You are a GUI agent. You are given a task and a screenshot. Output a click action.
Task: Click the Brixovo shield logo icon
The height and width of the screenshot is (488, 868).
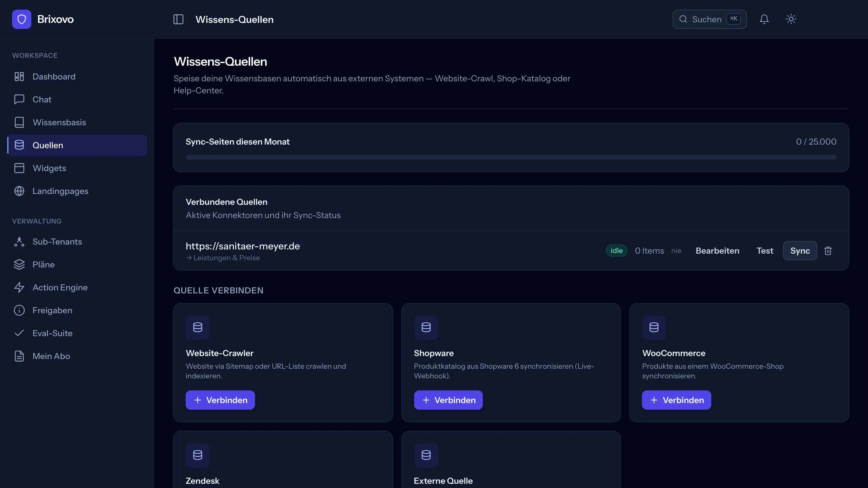pos(22,19)
